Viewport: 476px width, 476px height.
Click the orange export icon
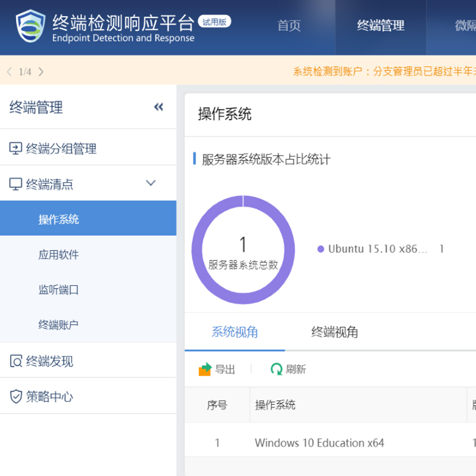(x=205, y=369)
